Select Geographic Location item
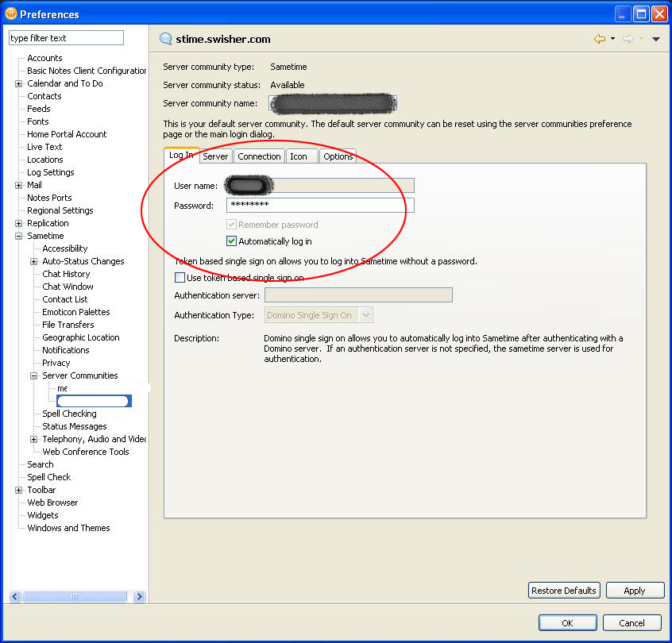The width and height of the screenshot is (672, 643). click(x=80, y=337)
